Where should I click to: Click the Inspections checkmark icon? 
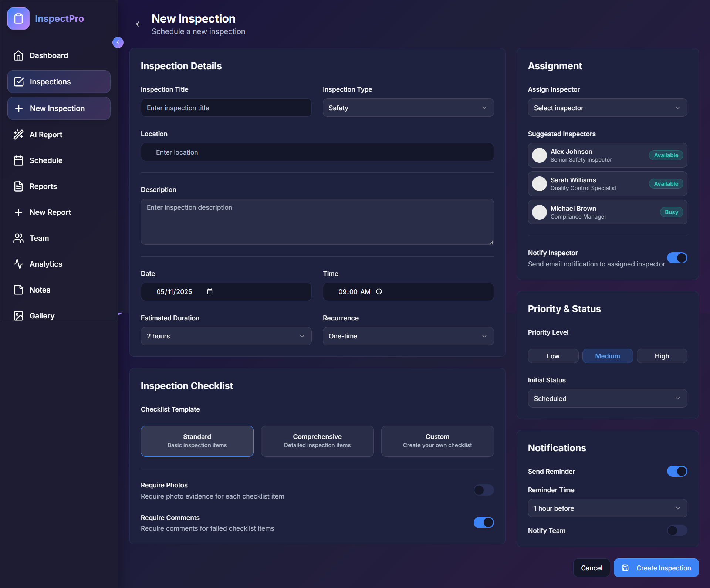click(19, 82)
